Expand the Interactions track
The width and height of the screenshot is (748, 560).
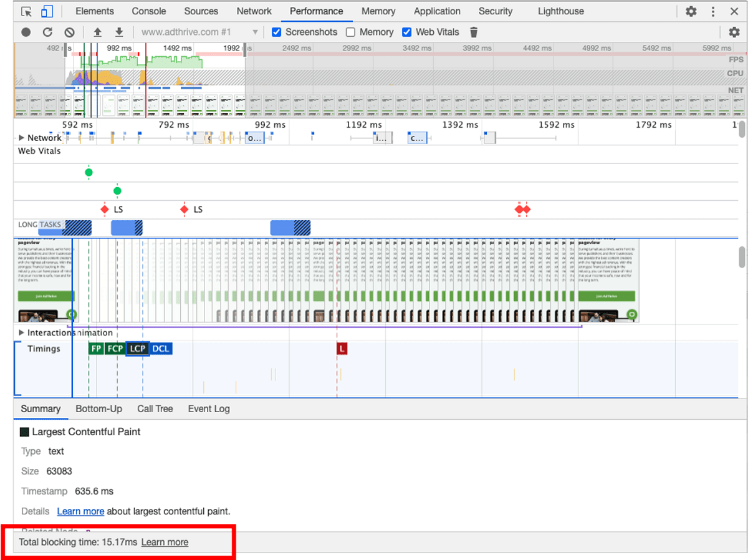pyautogui.click(x=22, y=333)
